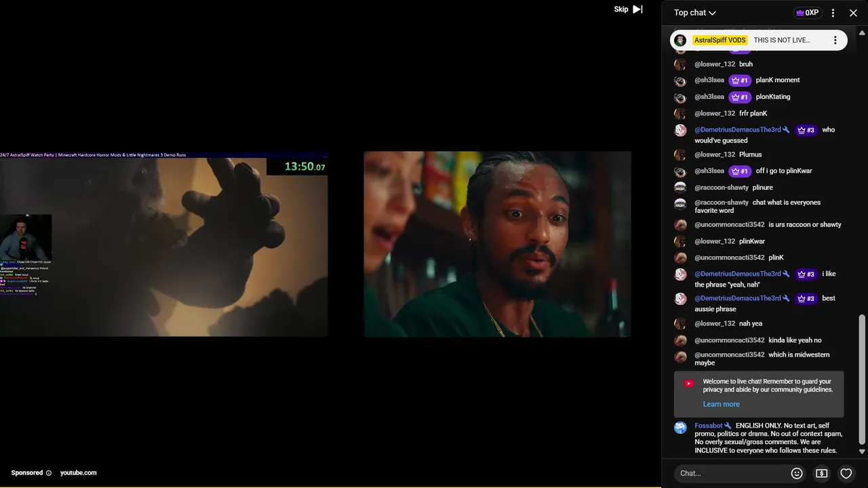The height and width of the screenshot is (488, 868).
Task: Click #1 badge on 'off i go' message
Action: coord(740,171)
